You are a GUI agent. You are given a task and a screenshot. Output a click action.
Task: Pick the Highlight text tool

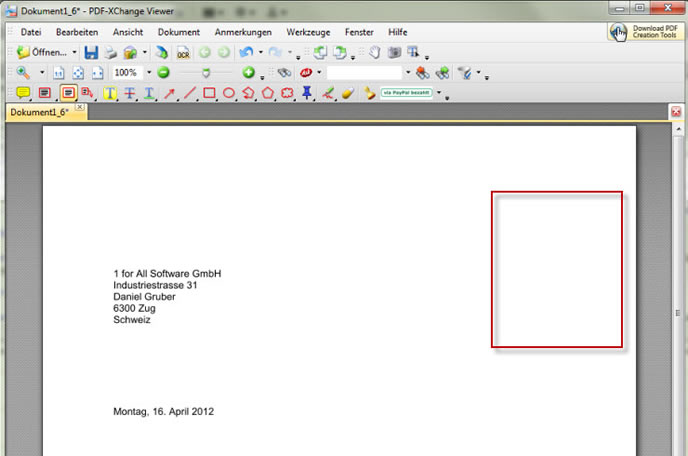coord(110,93)
